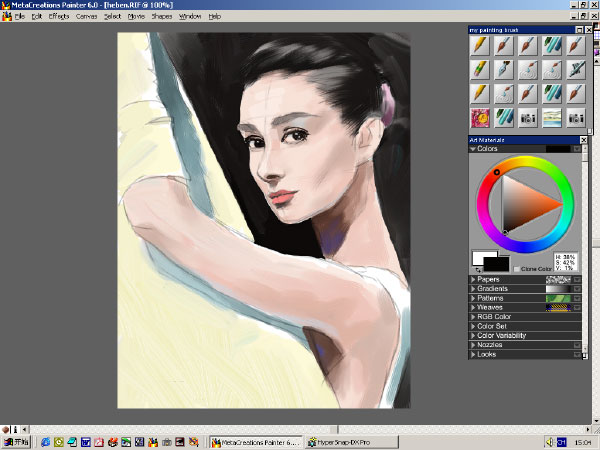The height and width of the screenshot is (450, 600).
Task: Select the water drop brush in the third brush row
Action: coord(504,94)
